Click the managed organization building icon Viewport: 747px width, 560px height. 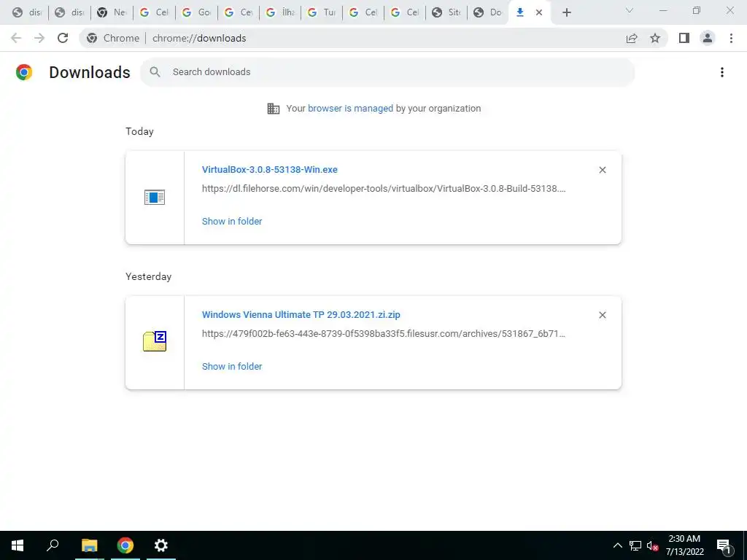coord(274,109)
